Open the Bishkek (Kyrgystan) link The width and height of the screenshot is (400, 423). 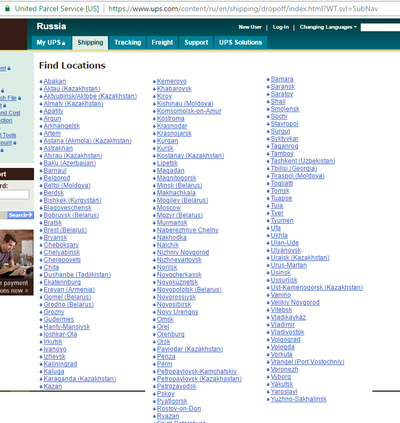point(72,200)
